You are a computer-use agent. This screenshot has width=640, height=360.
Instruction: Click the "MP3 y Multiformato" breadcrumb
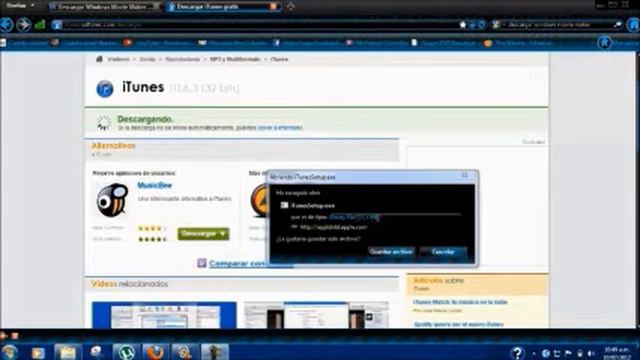(235, 60)
